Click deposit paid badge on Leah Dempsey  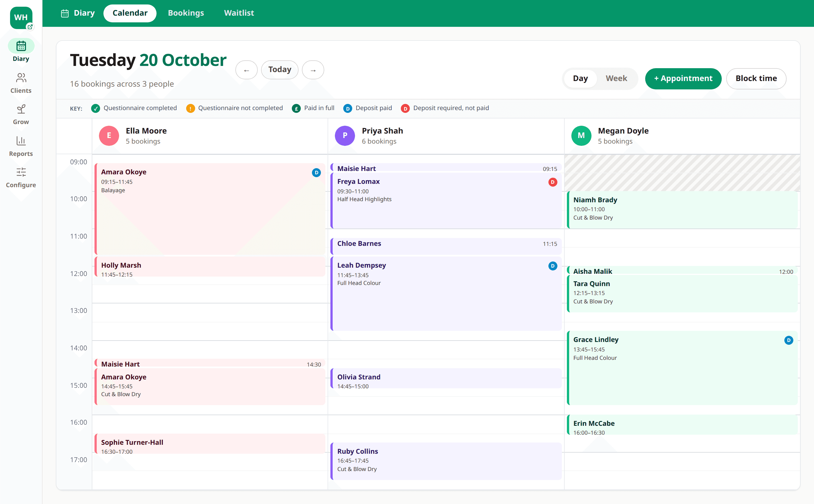(553, 266)
